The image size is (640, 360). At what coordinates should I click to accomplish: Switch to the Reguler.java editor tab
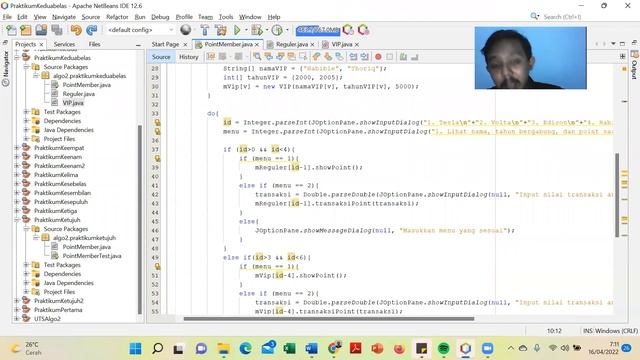[x=291, y=44]
